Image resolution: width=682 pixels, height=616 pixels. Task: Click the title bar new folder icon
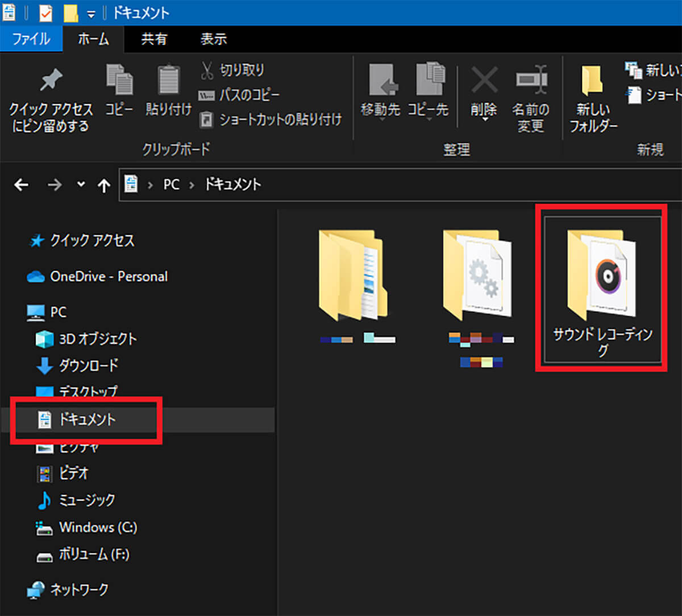pyautogui.click(x=70, y=13)
